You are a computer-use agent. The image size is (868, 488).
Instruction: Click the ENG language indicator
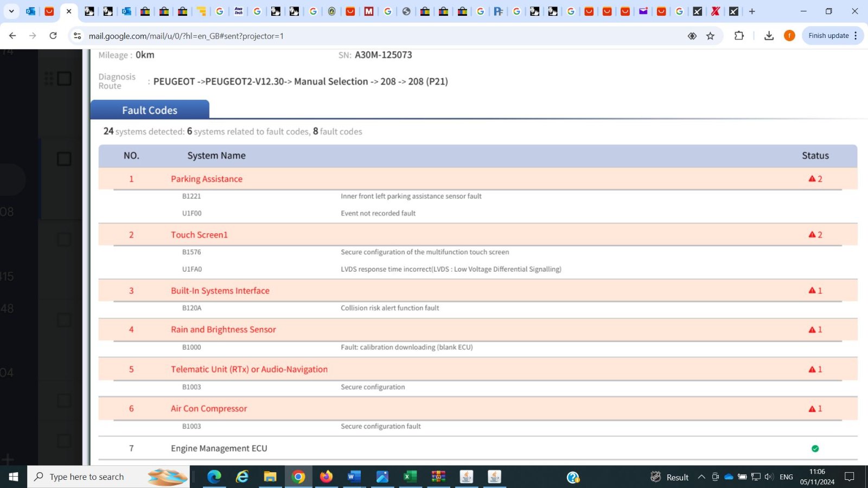pos(786,477)
